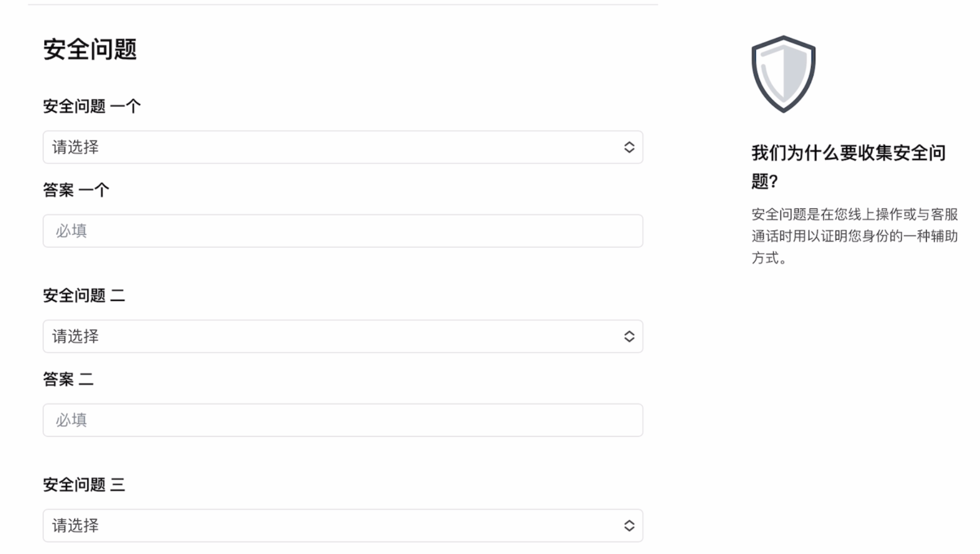The image size is (980, 554).
Task: Select the 安全问题 二 label text
Action: click(84, 295)
